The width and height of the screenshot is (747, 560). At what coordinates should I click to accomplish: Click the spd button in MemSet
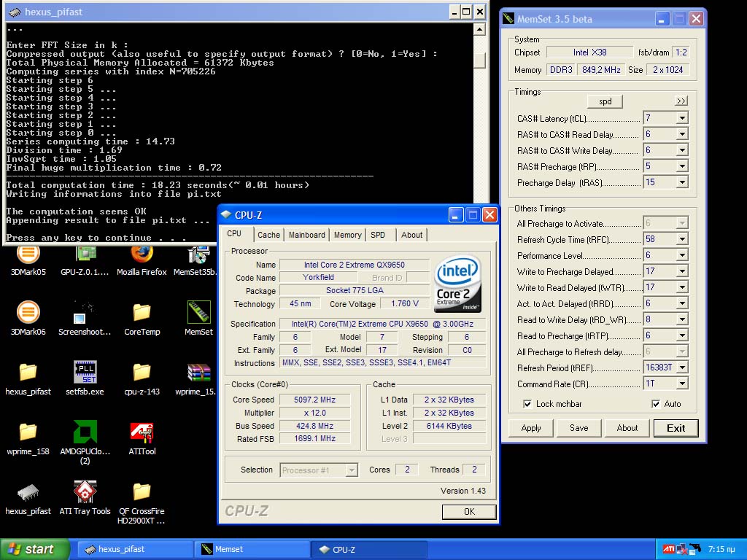(x=605, y=101)
